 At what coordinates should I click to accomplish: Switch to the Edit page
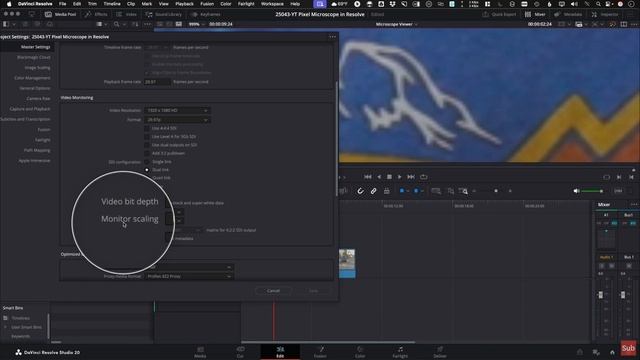click(x=280, y=352)
